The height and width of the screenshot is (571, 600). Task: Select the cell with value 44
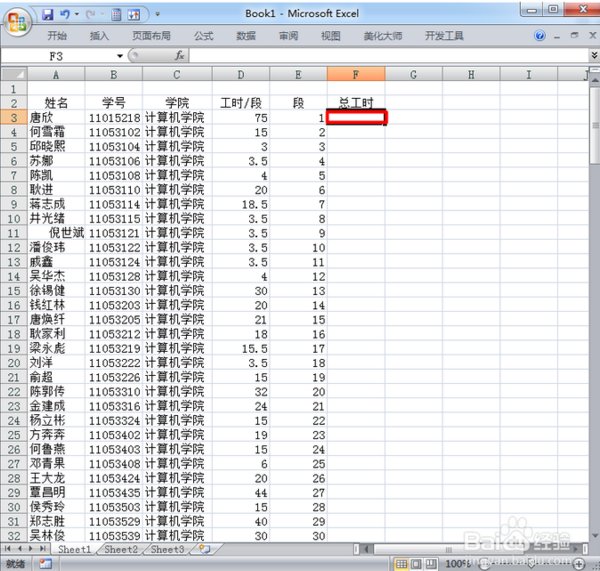241,493
